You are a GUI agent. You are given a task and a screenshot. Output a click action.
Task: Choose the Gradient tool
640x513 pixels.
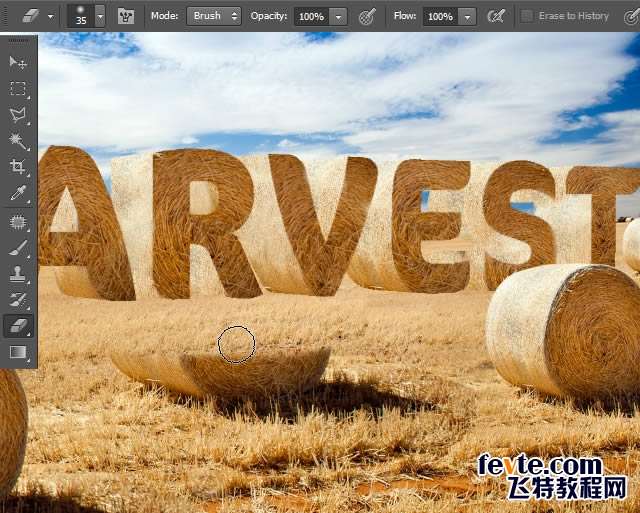pyautogui.click(x=18, y=352)
